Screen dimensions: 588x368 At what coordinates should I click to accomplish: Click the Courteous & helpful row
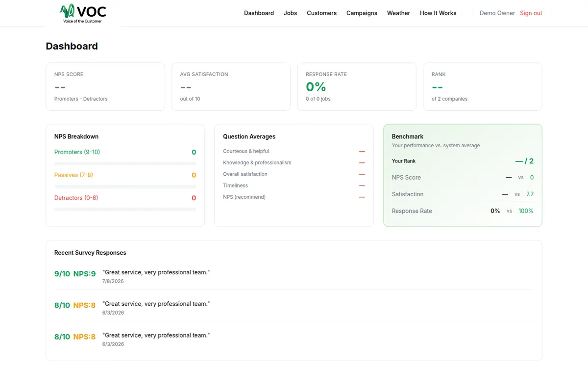pos(294,151)
